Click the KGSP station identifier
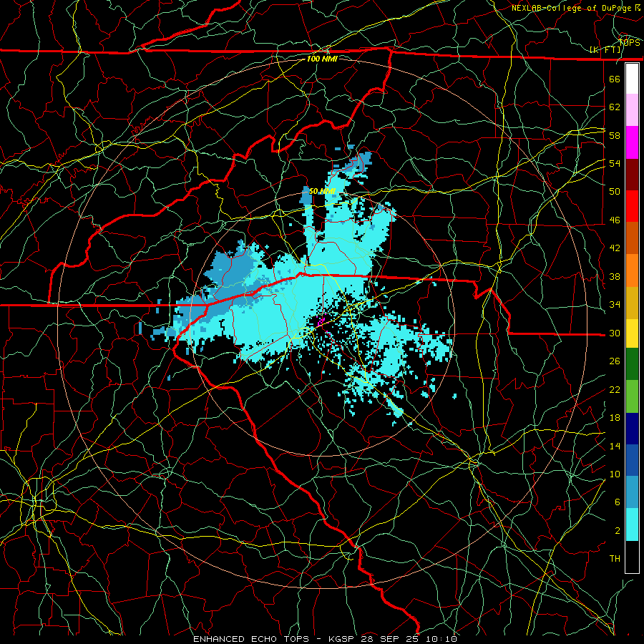644x644 pixels. point(343,639)
